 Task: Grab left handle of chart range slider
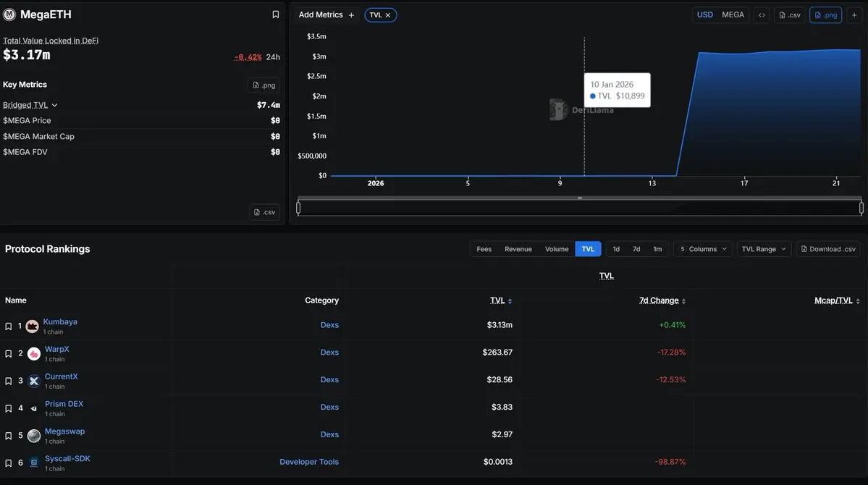pos(298,208)
